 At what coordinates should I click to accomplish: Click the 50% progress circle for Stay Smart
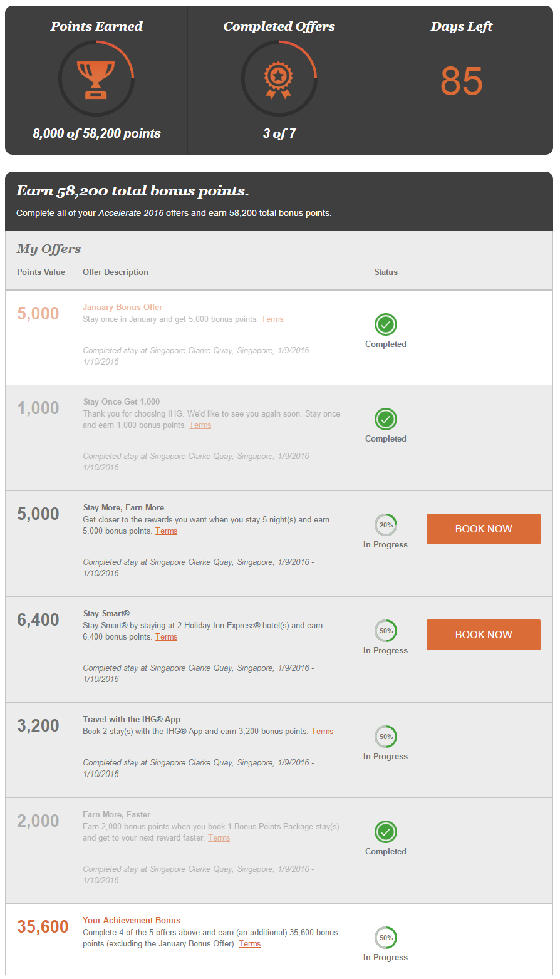click(x=386, y=631)
